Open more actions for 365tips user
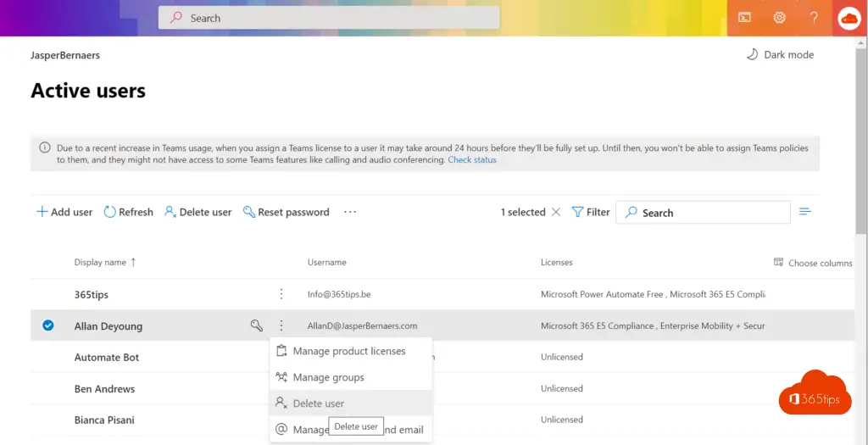Screen dimensions: 868x445 point(281,294)
